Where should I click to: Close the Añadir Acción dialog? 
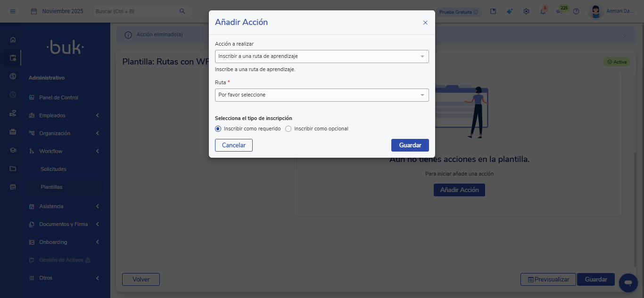(x=425, y=23)
